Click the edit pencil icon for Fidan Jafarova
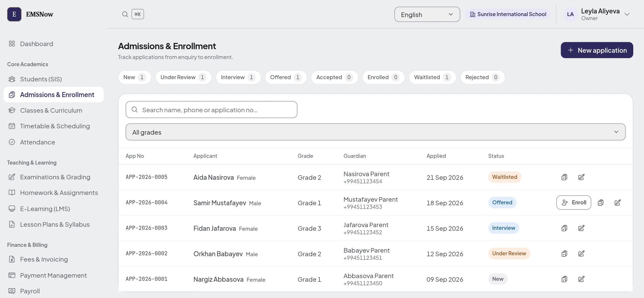The height and width of the screenshot is (298, 644). [581, 228]
